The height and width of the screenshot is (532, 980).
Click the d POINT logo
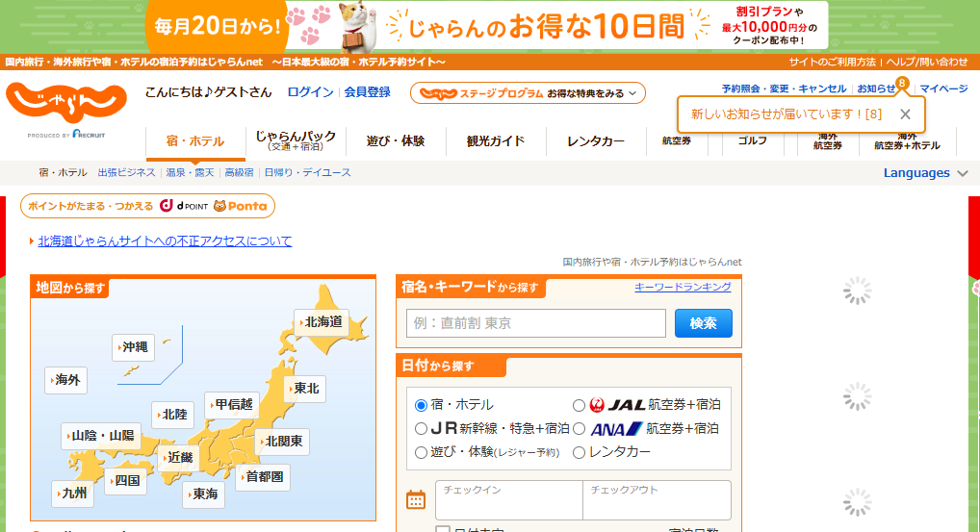point(184,206)
